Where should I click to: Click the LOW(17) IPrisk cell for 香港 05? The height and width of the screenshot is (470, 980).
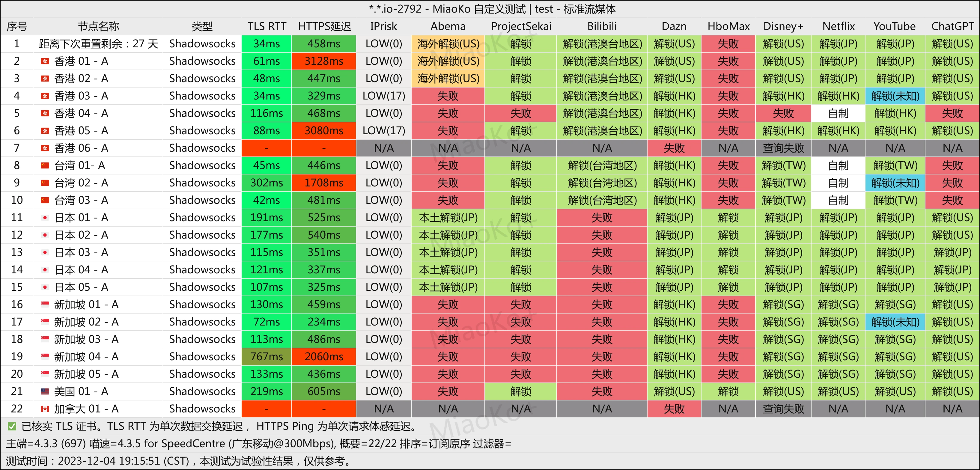pos(383,131)
